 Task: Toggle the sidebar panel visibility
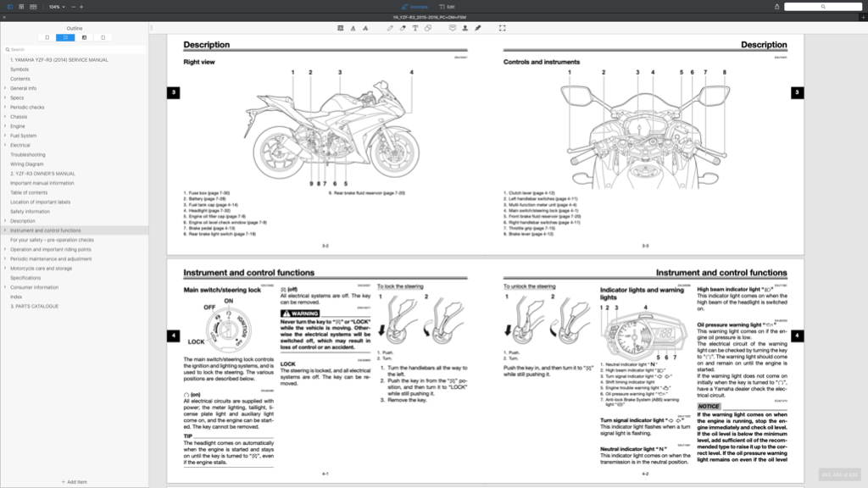click(11, 7)
